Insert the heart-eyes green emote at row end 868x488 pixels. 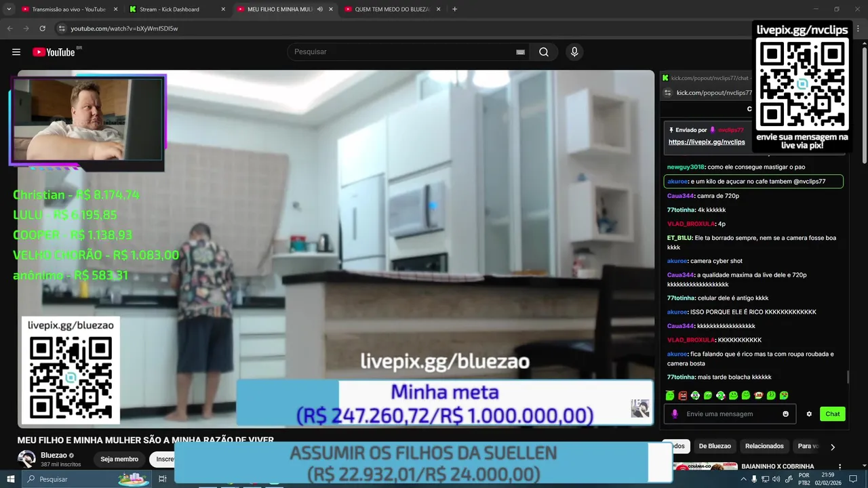(784, 395)
